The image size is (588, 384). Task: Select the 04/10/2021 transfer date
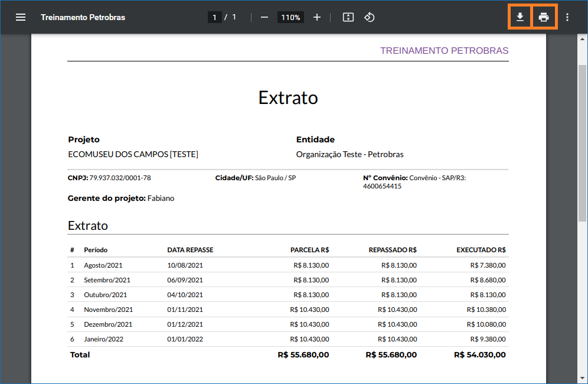point(185,295)
